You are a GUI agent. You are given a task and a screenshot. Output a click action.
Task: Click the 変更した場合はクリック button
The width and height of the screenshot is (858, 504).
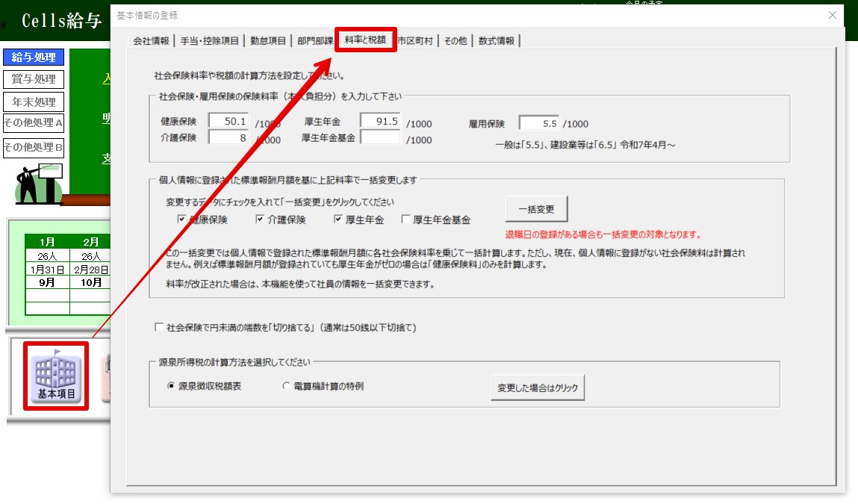pos(537,388)
